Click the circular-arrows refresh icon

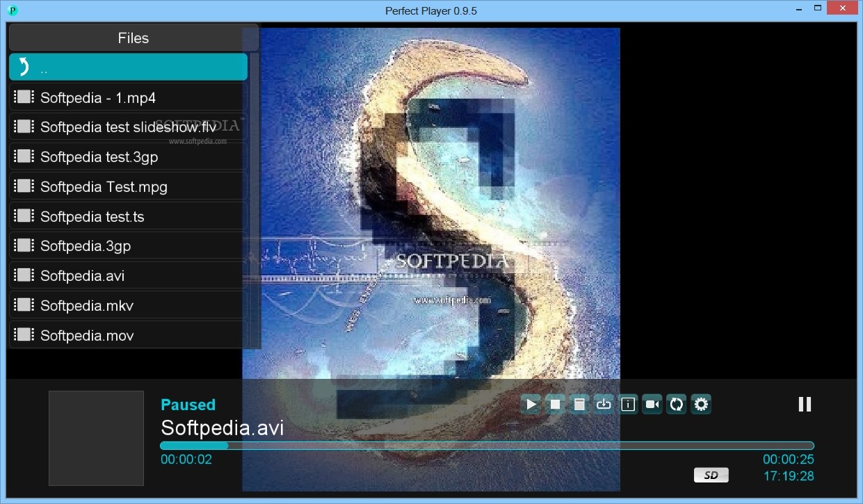click(677, 404)
